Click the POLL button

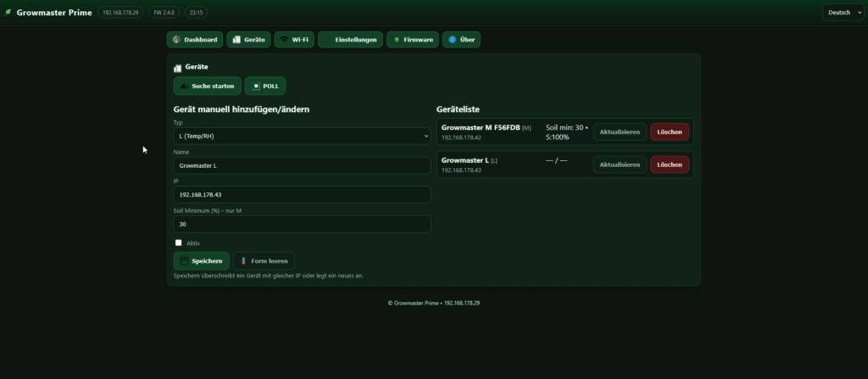click(265, 86)
